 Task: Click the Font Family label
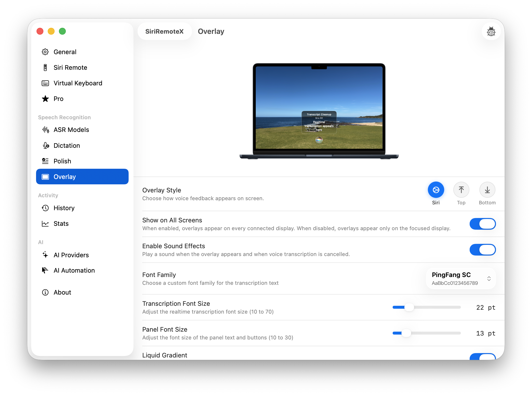tap(159, 275)
